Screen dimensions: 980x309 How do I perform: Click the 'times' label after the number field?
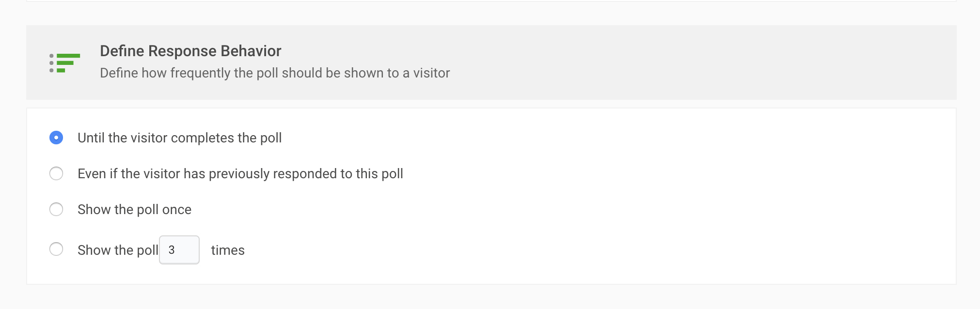tap(228, 250)
